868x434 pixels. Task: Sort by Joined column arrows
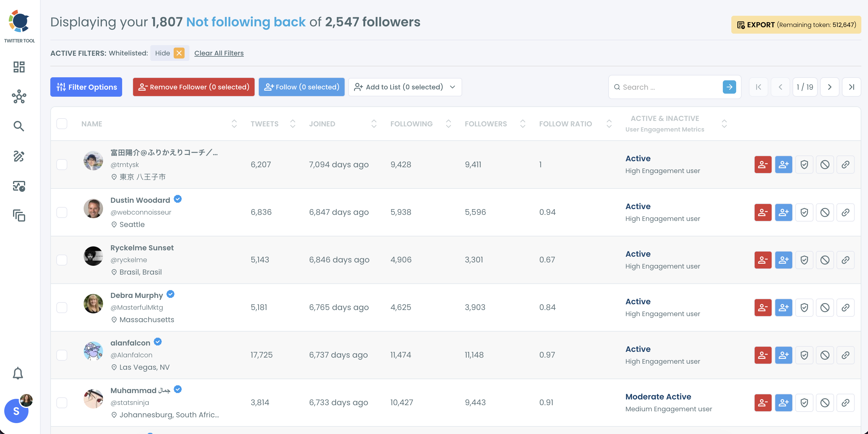point(374,124)
